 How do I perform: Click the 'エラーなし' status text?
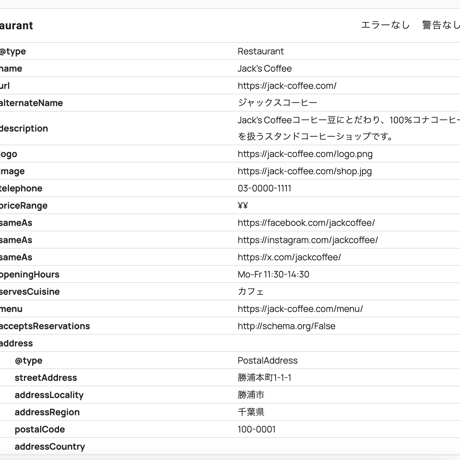tap(385, 25)
